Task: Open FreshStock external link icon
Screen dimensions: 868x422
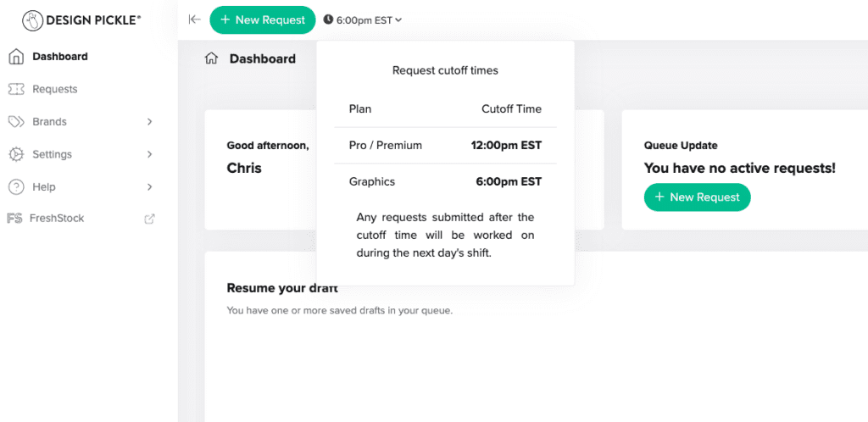Action: 150,219
